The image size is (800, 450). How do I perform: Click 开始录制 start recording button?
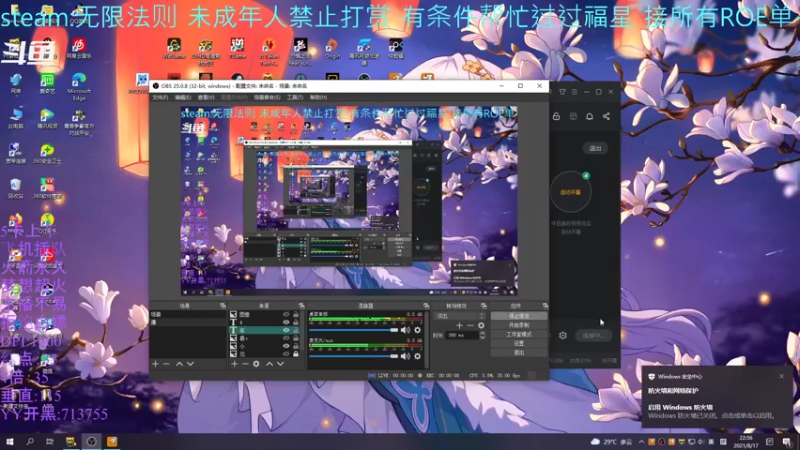[519, 325]
